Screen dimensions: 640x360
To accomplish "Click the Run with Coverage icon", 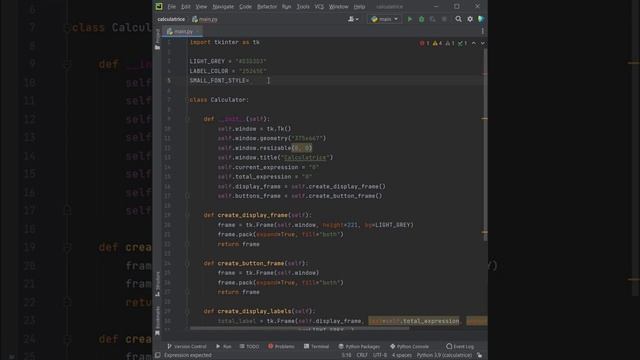I will (433, 19).
